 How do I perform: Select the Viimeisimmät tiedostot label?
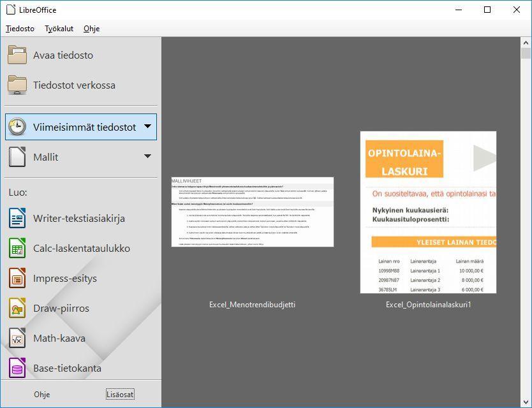pyautogui.click(x=84, y=127)
